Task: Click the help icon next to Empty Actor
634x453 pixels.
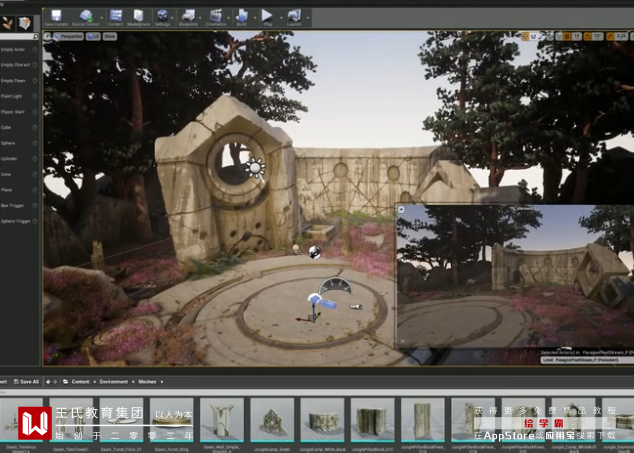Action: (34, 50)
